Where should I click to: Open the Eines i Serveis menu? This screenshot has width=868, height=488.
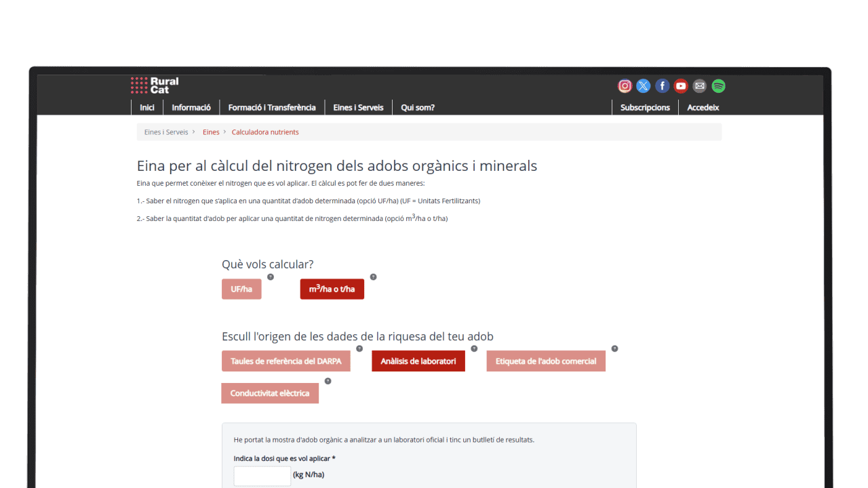coord(358,108)
